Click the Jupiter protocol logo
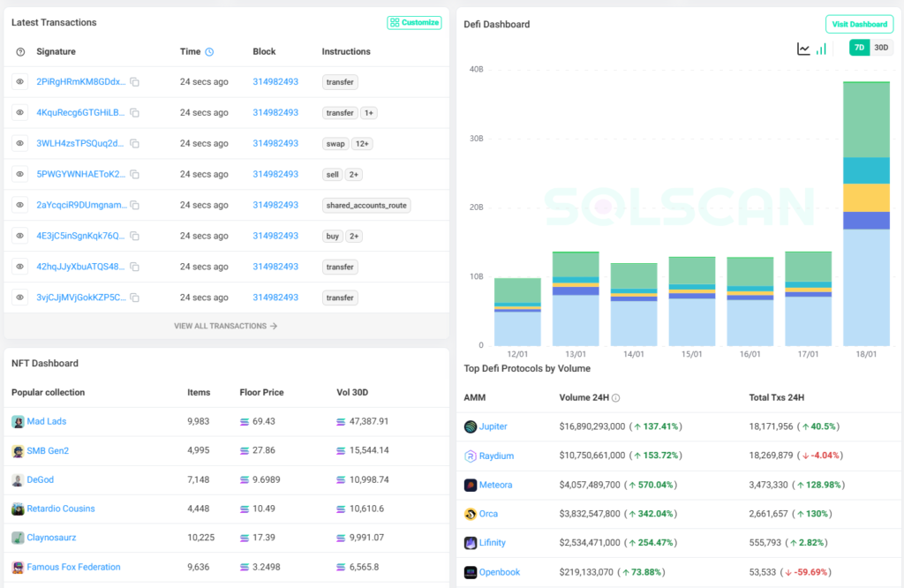The height and width of the screenshot is (588, 904). coord(471,426)
